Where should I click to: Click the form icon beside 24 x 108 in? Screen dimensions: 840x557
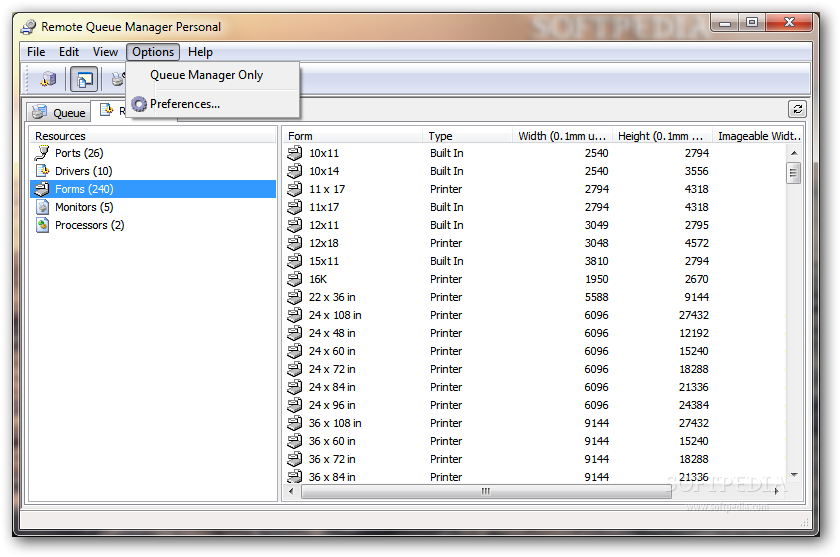pyautogui.click(x=295, y=315)
